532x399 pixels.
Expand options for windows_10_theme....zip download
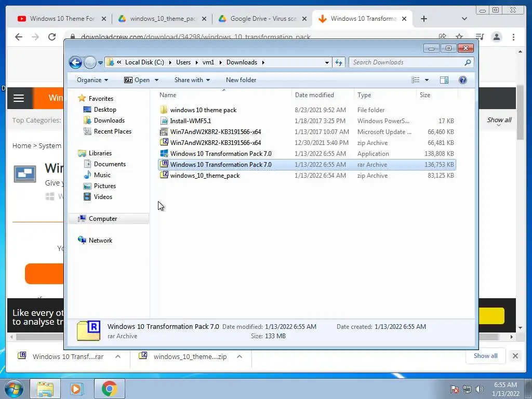coord(240,356)
